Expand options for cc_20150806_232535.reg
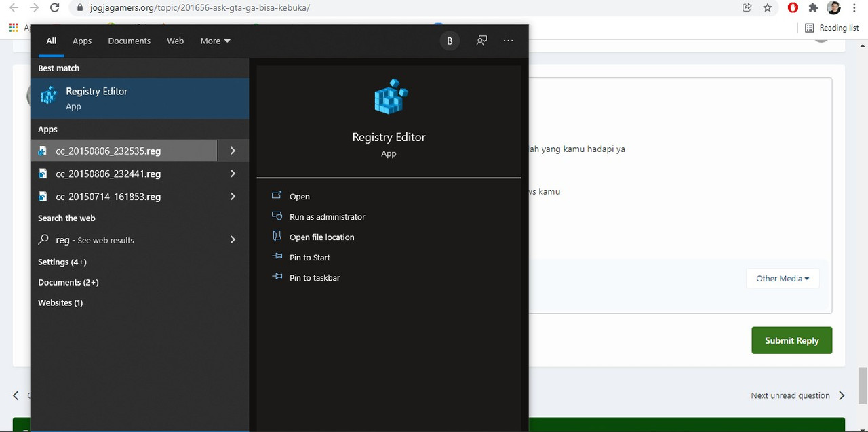 [x=233, y=151]
